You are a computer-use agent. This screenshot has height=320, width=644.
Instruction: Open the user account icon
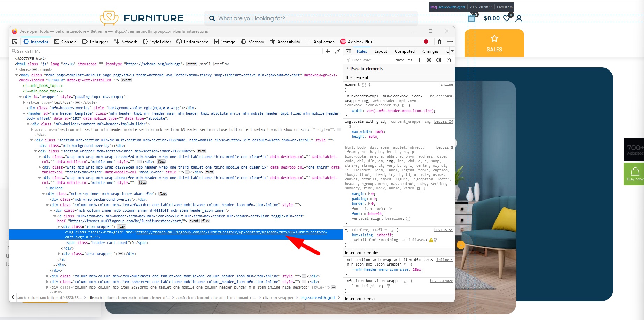[x=519, y=18]
